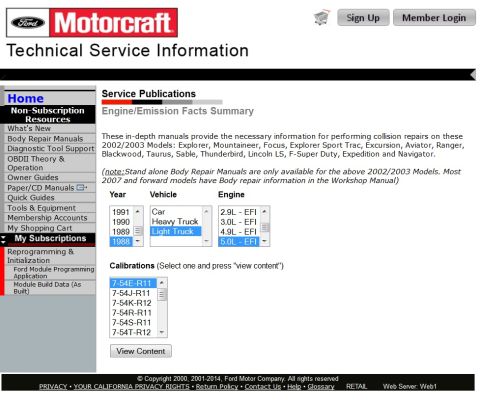Open What's New in sidebar
The height and width of the screenshot is (400, 480).
[29, 129]
